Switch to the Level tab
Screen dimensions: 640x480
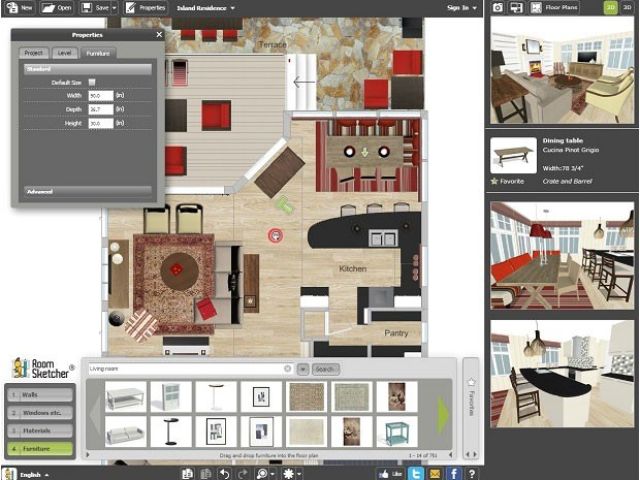tap(64, 52)
